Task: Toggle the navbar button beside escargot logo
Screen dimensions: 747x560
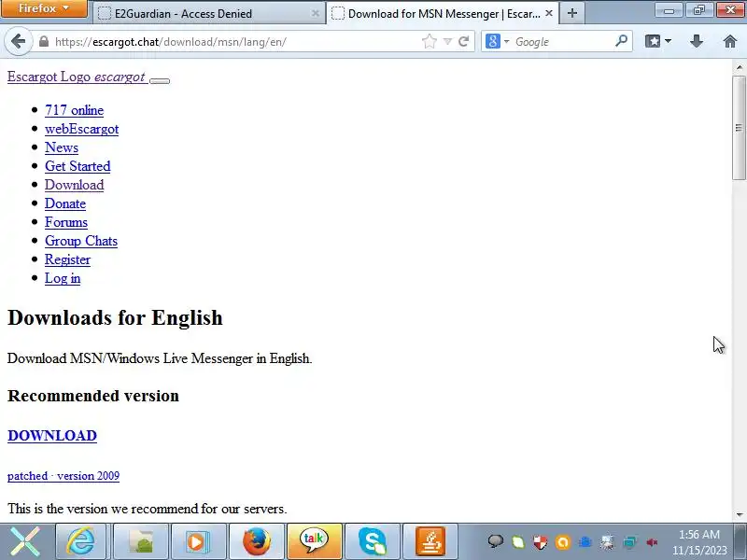Action: coord(160,80)
